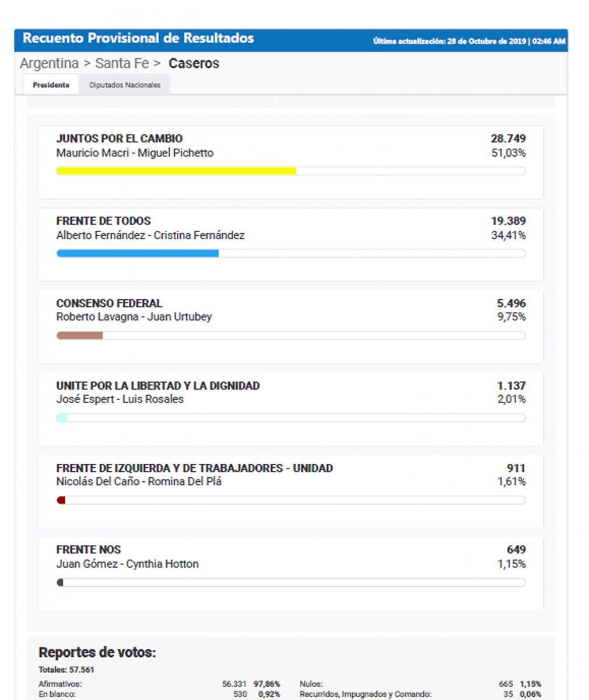Select CONSENSO FEDERAL party heading

(109, 303)
